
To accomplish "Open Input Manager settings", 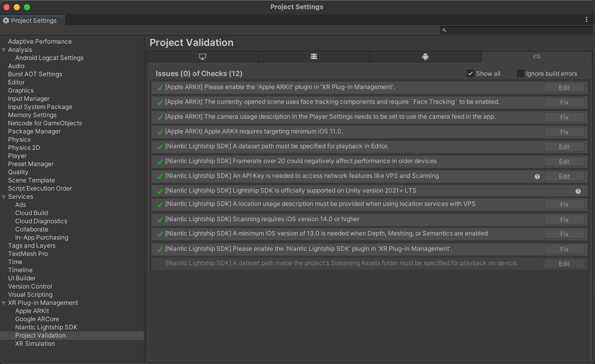I will point(28,99).
